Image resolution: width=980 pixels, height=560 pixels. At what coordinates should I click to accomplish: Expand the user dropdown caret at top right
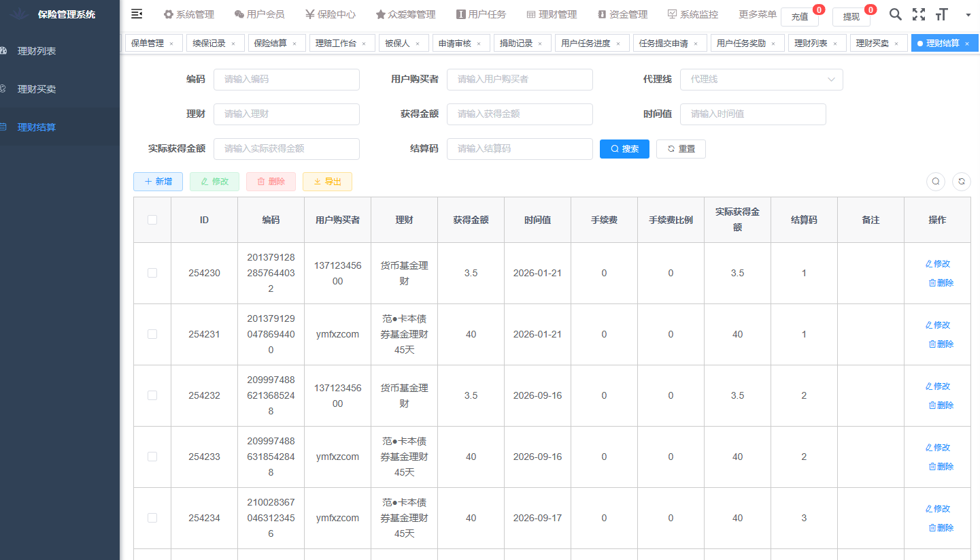pyautogui.click(x=968, y=14)
